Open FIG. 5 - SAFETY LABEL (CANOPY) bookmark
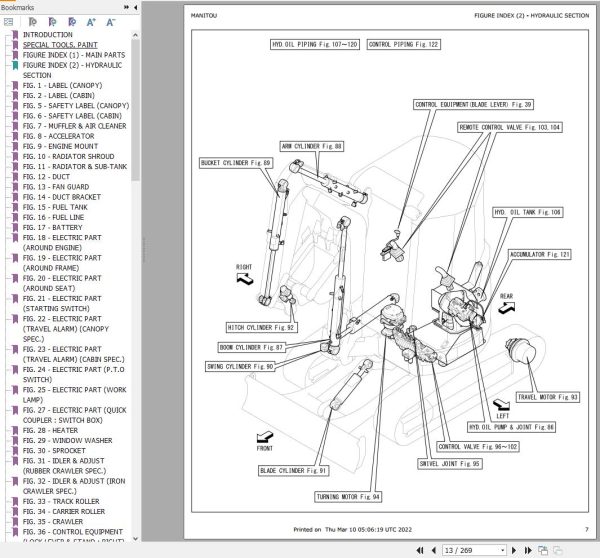The image size is (600, 558). tap(76, 106)
